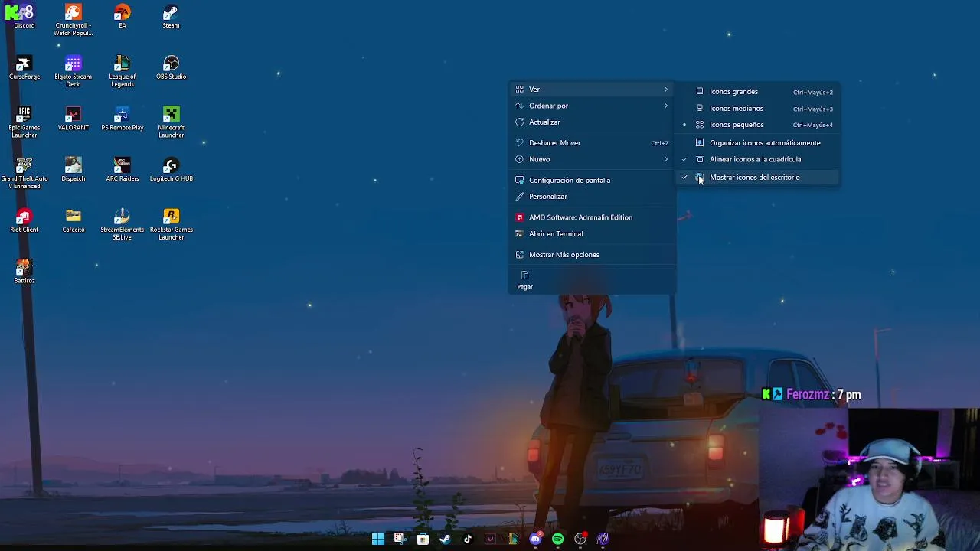
Task: Select Elgato Stream Deck desktop icon
Action: click(73, 72)
